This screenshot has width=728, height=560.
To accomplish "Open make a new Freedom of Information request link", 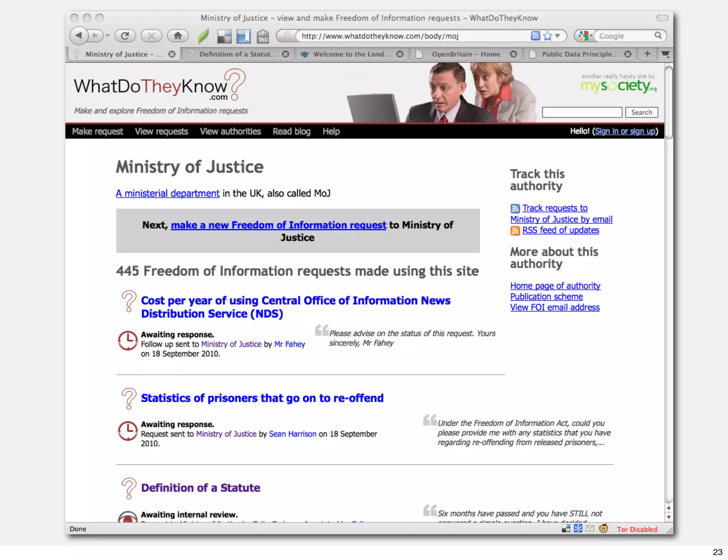I will coord(278,225).
